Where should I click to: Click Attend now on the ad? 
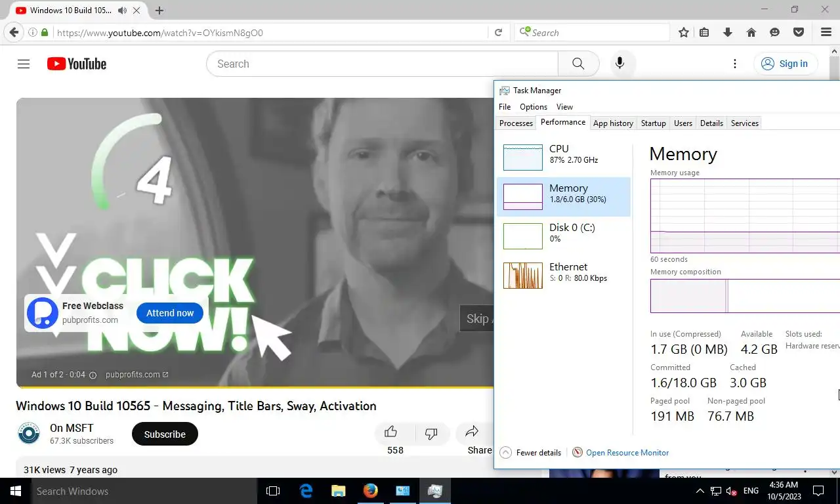pos(170,313)
